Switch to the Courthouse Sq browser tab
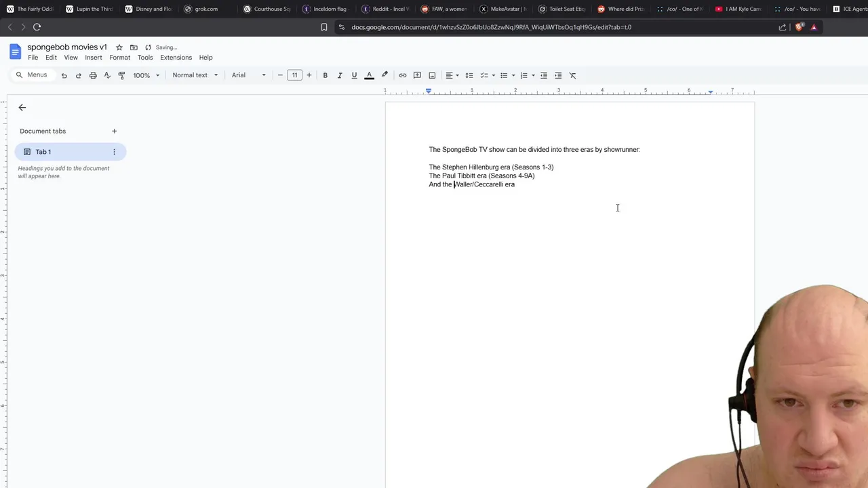Screen dimensions: 868x488 [267, 9]
